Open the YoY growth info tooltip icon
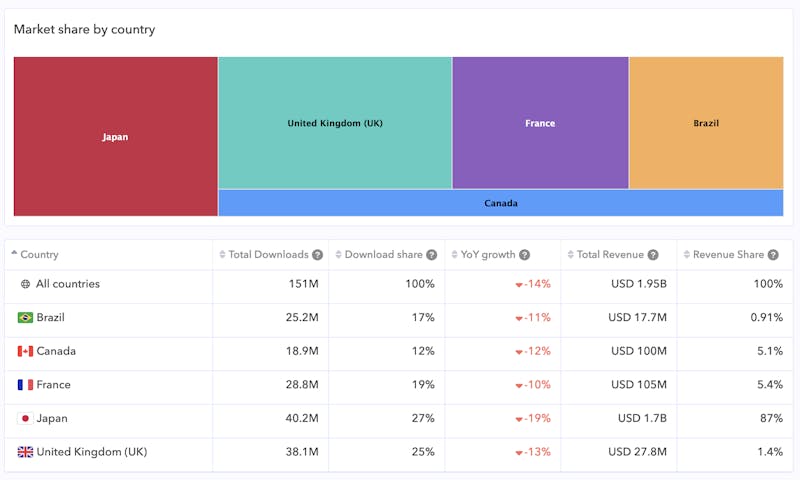Image resolution: width=800 pixels, height=480 pixels. [x=524, y=255]
